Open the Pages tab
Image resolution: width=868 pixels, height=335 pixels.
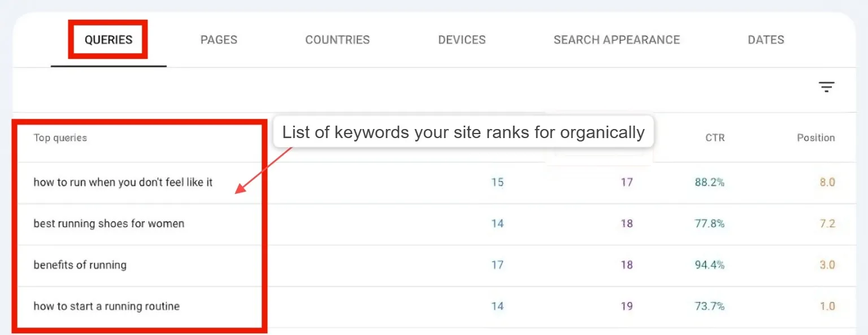coord(219,40)
